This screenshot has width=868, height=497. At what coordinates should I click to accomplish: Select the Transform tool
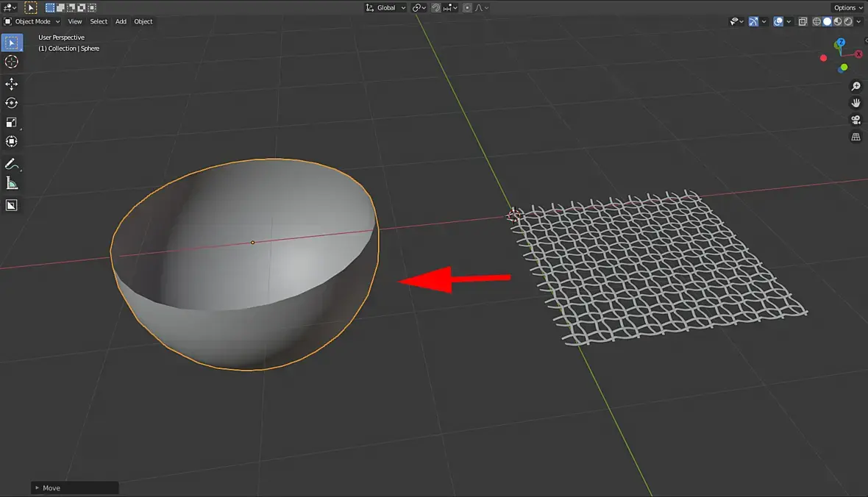[x=12, y=142]
